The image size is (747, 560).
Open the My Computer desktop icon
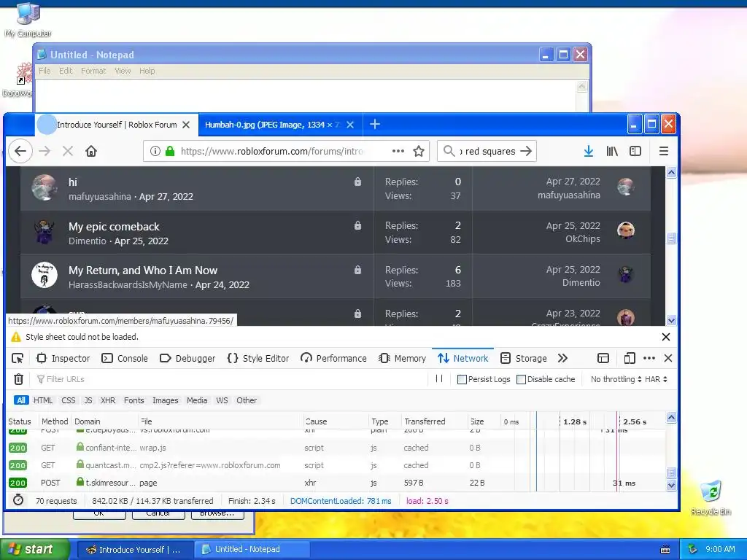(28, 20)
